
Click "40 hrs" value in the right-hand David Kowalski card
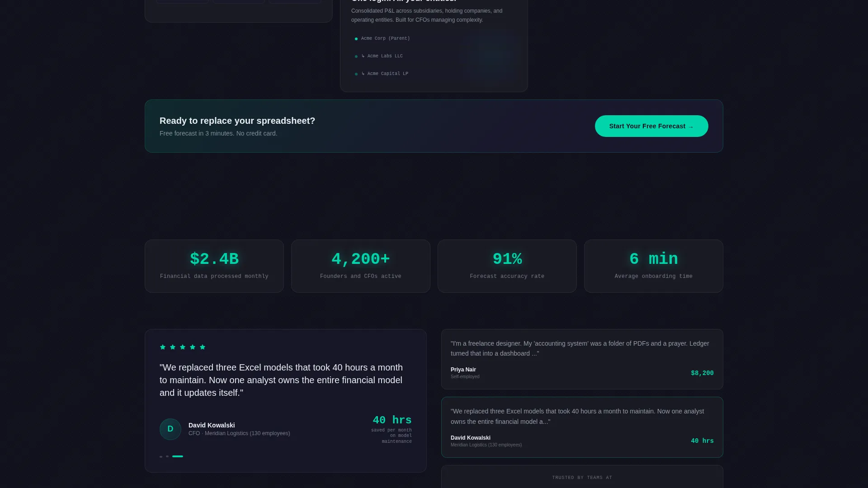[x=702, y=441]
